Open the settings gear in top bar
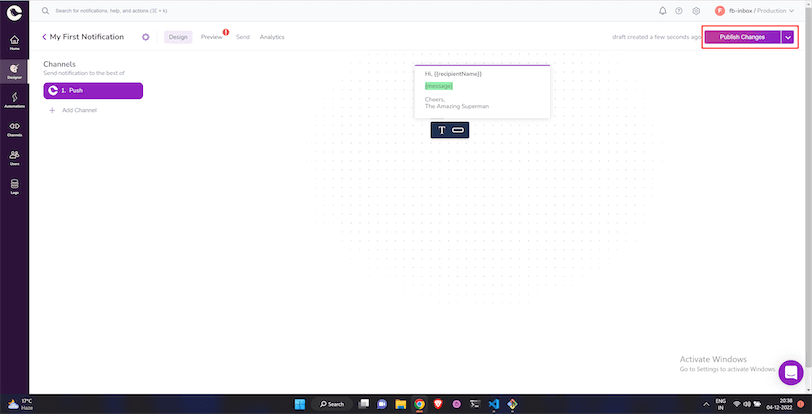Image resolution: width=812 pixels, height=414 pixels. 696,11
